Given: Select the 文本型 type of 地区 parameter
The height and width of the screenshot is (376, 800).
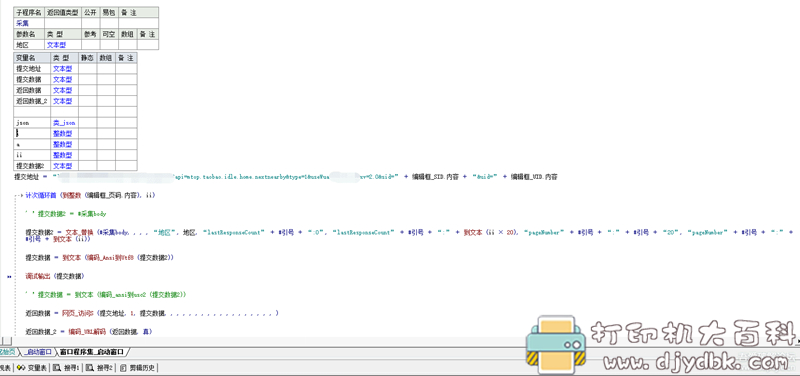Looking at the screenshot, I should tap(56, 45).
